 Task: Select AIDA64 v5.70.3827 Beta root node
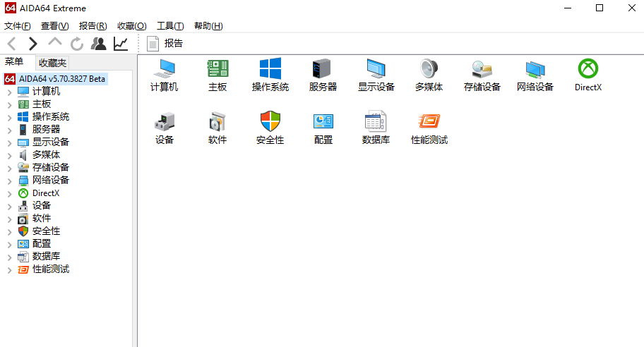(62, 78)
